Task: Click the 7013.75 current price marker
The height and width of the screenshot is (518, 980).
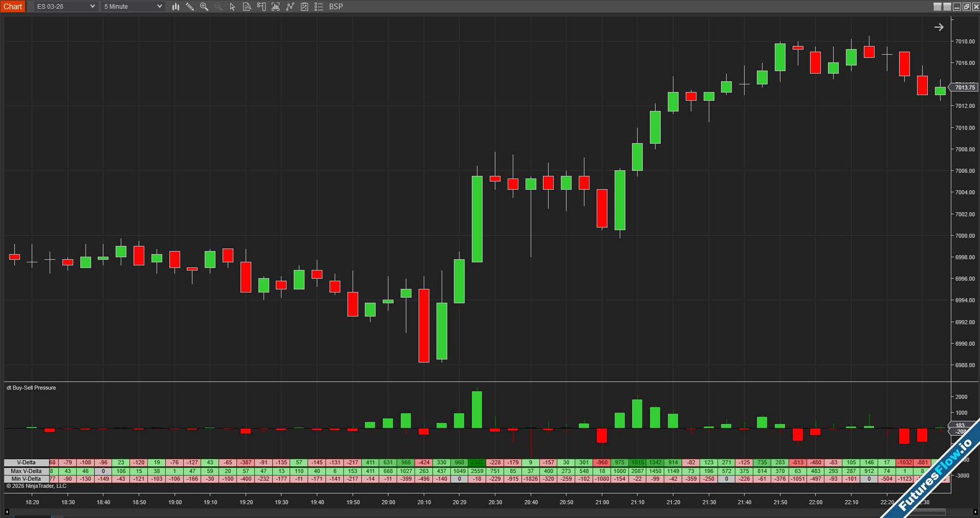Action: pyautogui.click(x=965, y=87)
